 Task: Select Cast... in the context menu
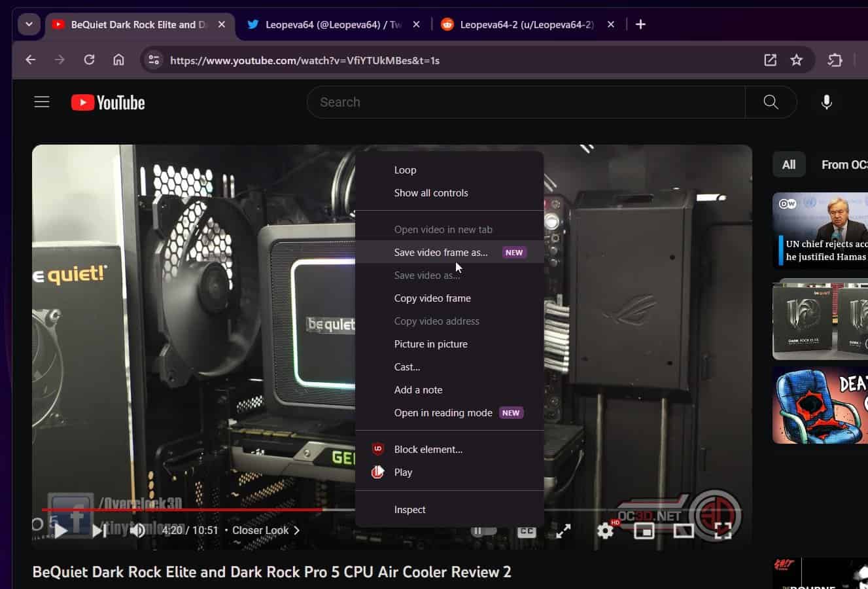(449, 367)
